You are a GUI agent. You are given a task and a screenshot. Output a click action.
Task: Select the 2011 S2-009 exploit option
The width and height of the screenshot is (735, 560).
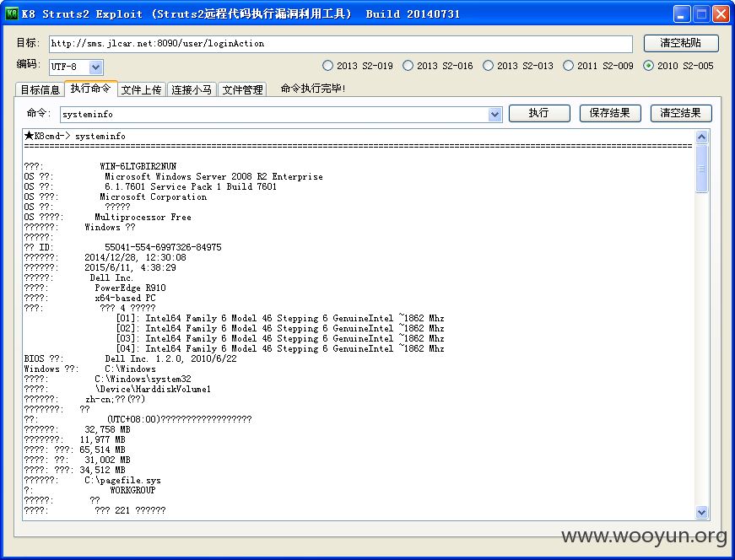[x=598, y=66]
